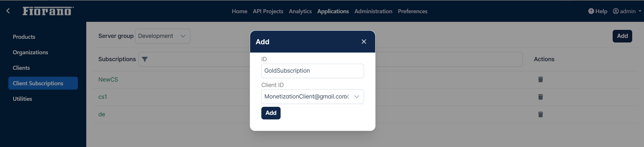
Task: Go to the Analytics menu
Action: [x=300, y=11]
